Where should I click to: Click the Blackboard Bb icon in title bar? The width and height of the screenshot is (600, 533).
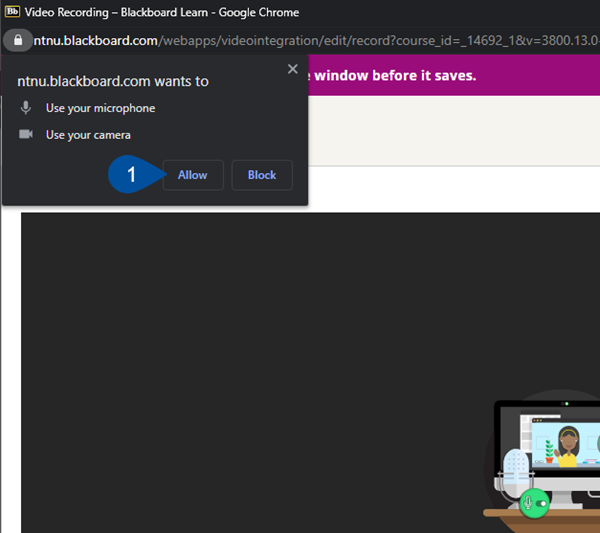click(12, 11)
